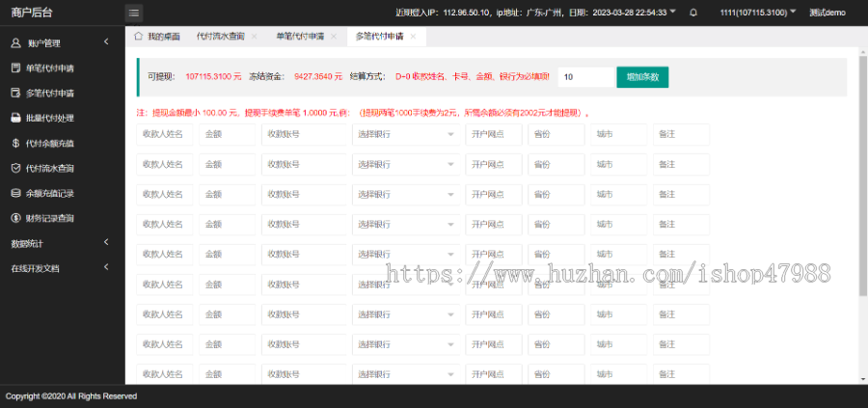Viewport: 868px width, 408px height.
Task: Click the 单笔代付申请 sidebar icon
Action: point(16,68)
